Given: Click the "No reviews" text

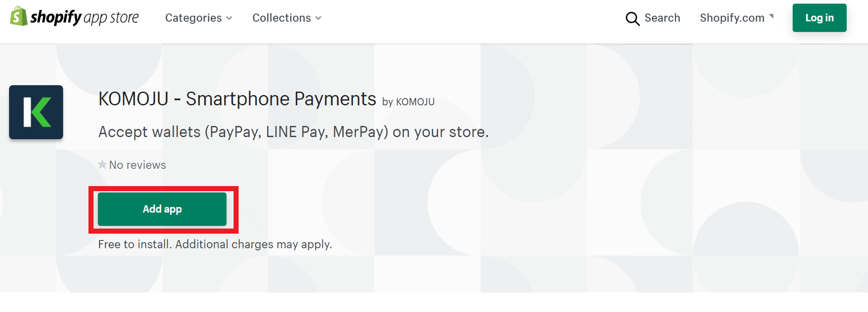Looking at the screenshot, I should (138, 165).
